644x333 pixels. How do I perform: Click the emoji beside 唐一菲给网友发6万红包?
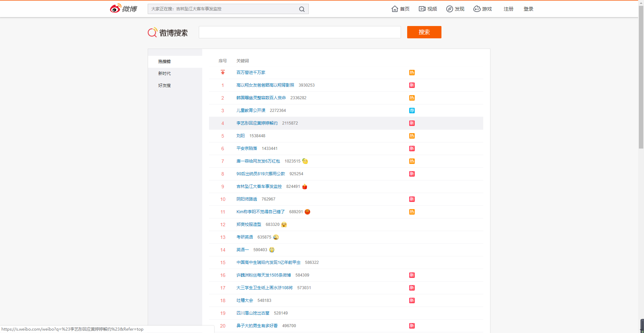[x=305, y=161]
